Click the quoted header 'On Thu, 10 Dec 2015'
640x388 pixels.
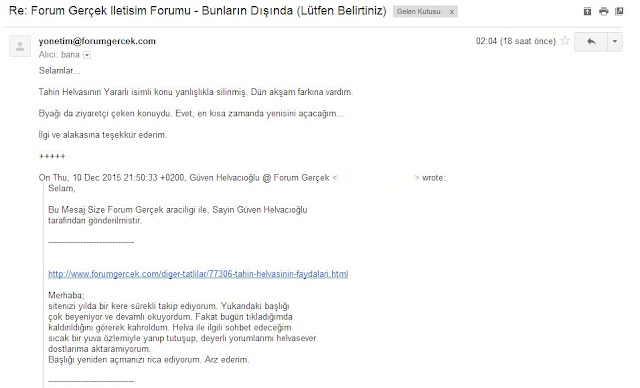click(242, 178)
